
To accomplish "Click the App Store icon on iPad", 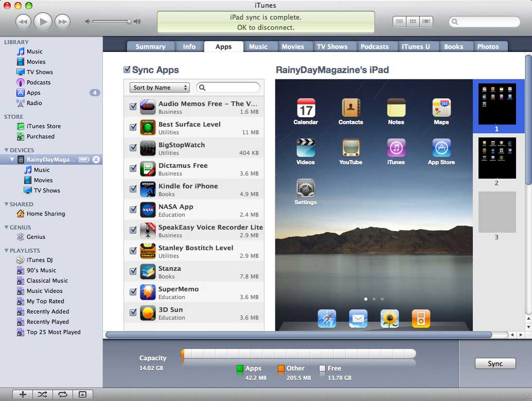I will click(x=441, y=148).
